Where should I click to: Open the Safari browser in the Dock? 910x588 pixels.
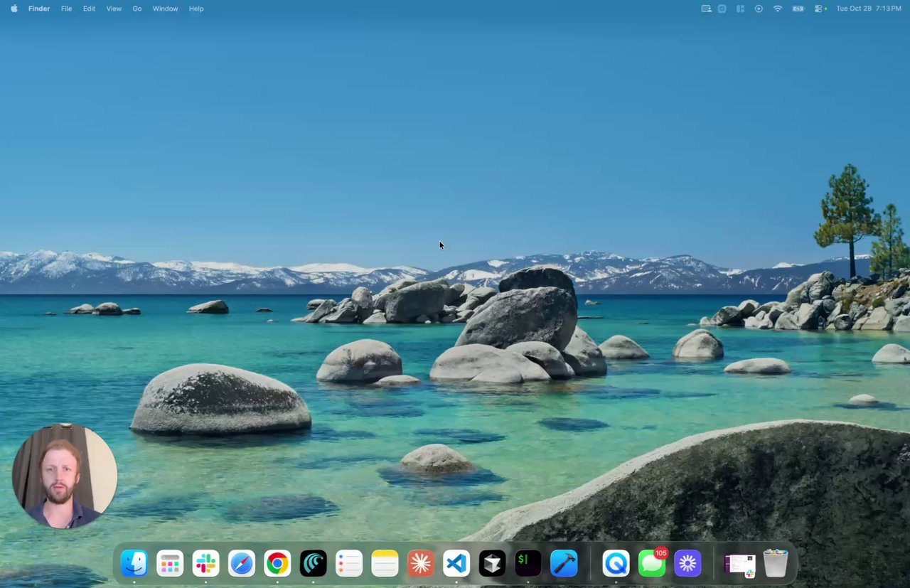[242, 564]
